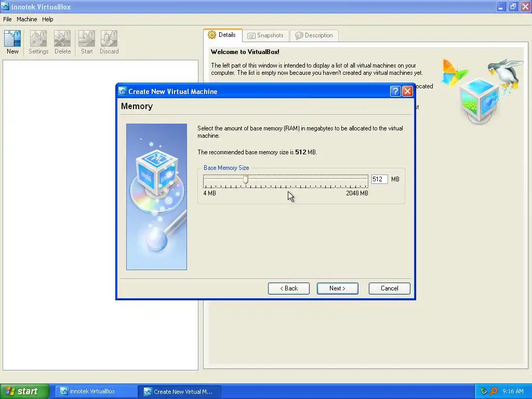Select Create New Virtual M... taskbar button
This screenshot has height=399, width=532.
point(180,391)
